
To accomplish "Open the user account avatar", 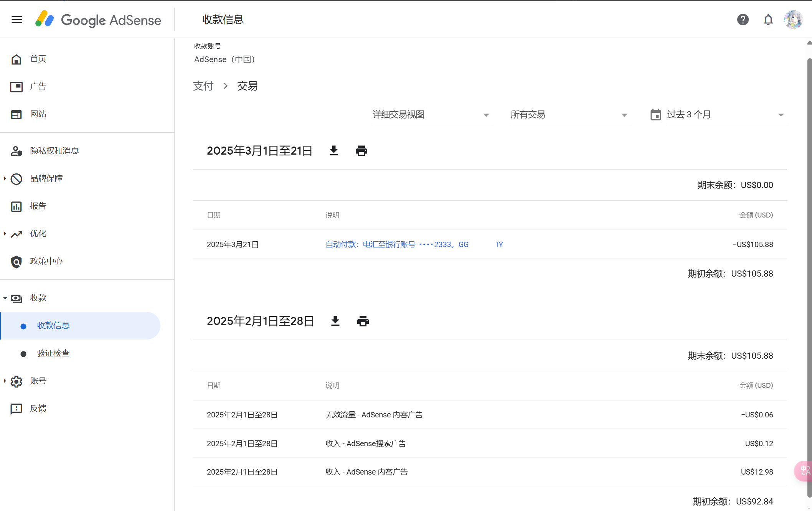I will (793, 20).
